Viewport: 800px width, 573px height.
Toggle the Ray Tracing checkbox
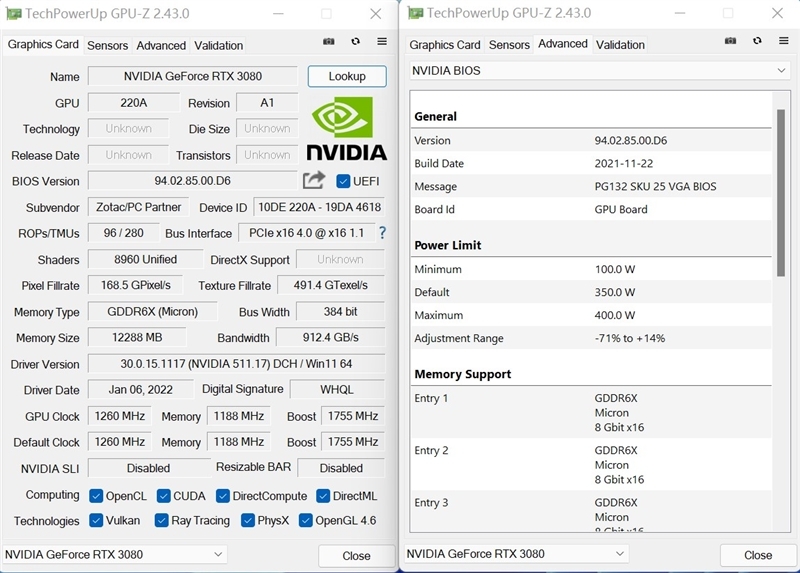pos(161,520)
